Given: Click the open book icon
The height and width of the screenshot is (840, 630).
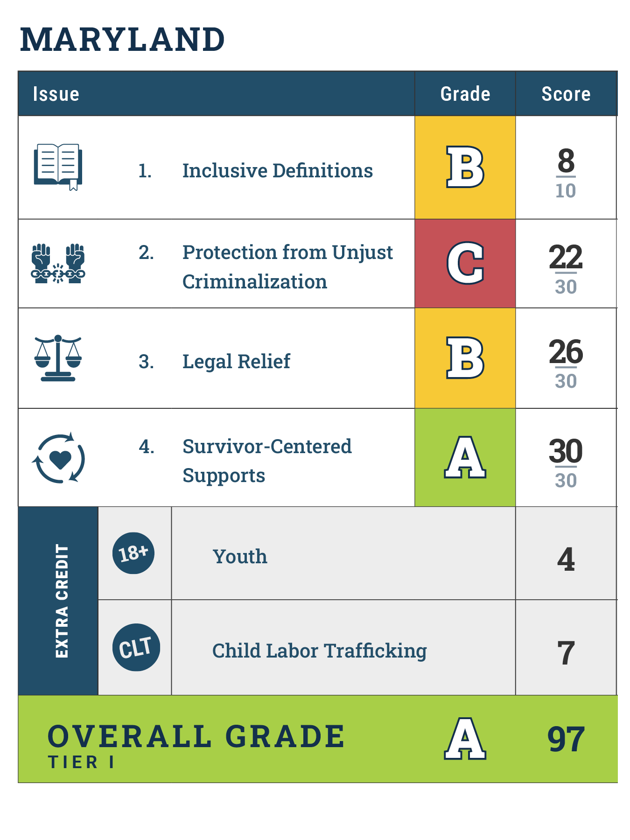Looking at the screenshot, I should pos(58,167).
